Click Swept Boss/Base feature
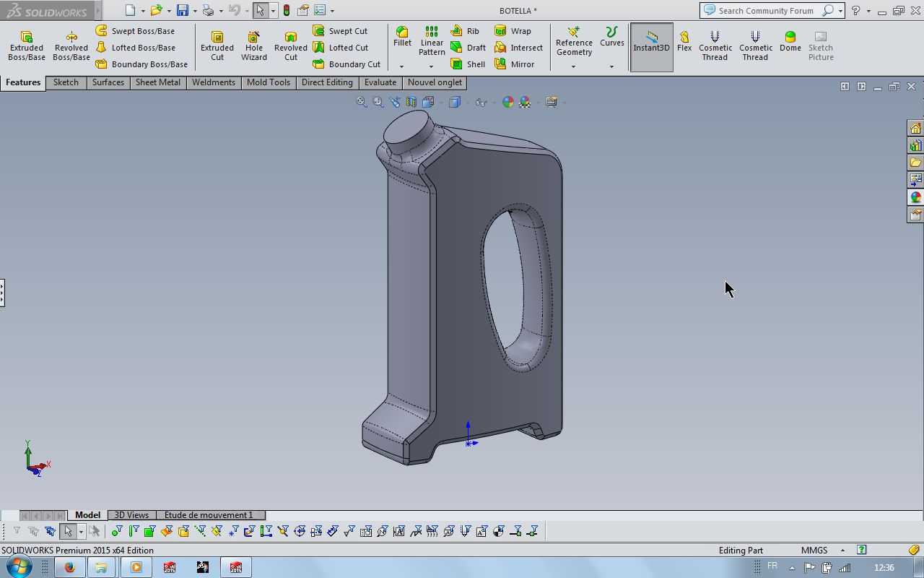This screenshot has height=578, width=924. [x=135, y=31]
